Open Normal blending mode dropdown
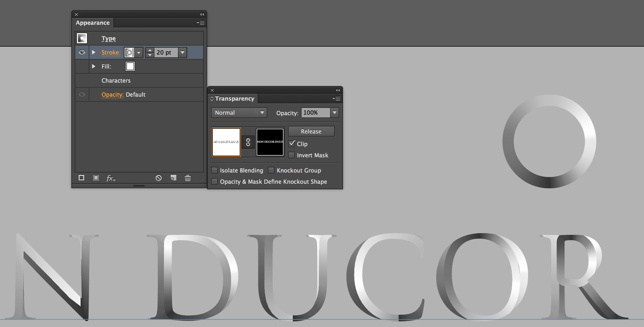 click(262, 113)
